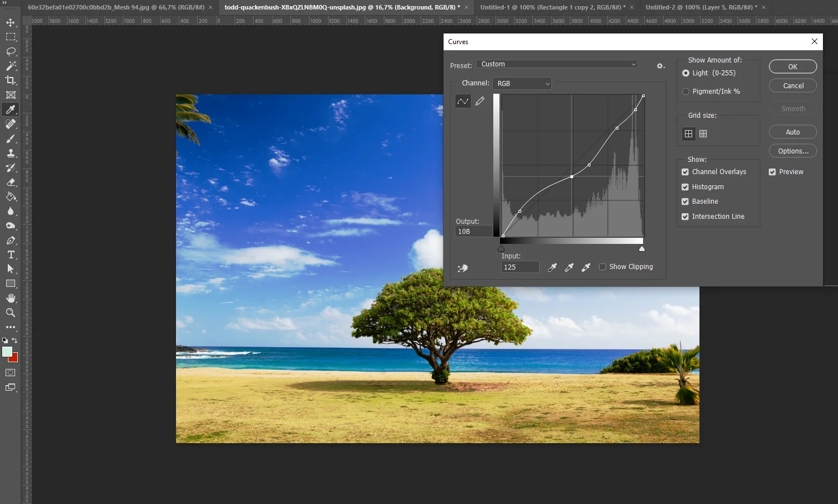Select Pigment/Ink % radio button
Viewport: 838px width, 504px height.
[685, 92]
